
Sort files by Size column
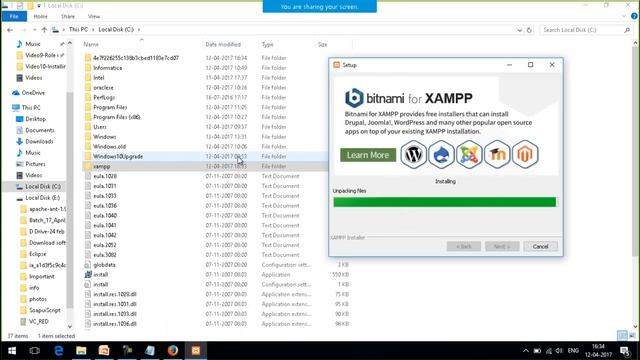(x=322, y=44)
